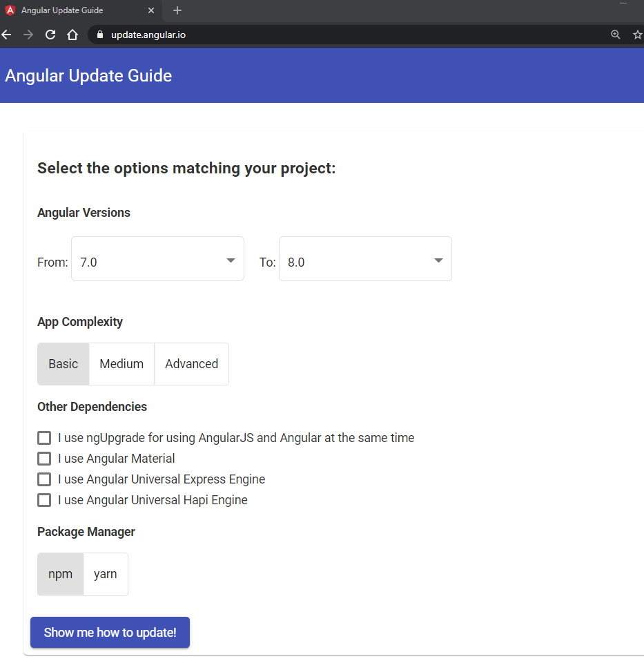Open the zoom magnifier icon in address bar
The width and height of the screenshot is (644, 670).
point(616,35)
